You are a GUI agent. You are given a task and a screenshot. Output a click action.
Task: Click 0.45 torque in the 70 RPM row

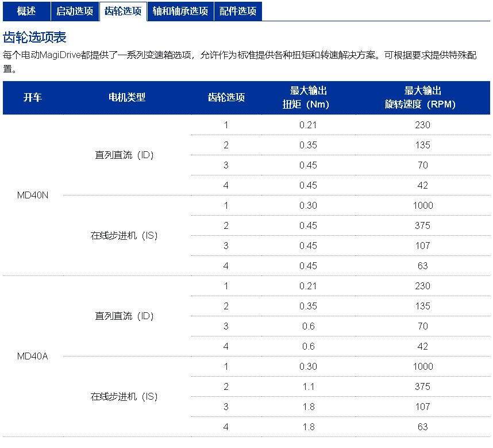pos(308,165)
